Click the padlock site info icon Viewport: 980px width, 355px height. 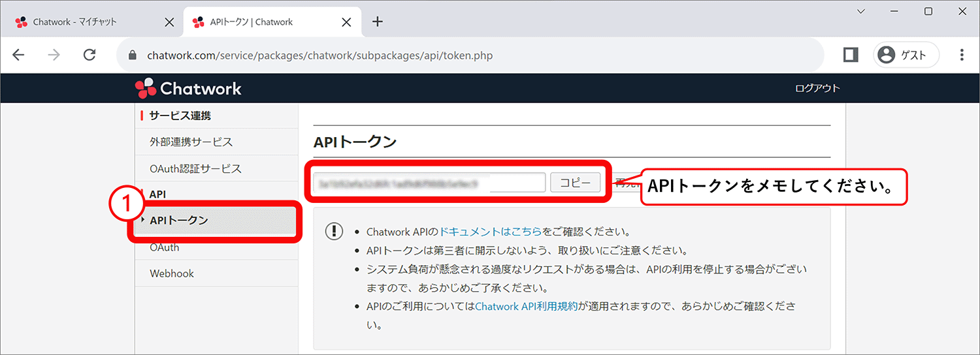tap(133, 55)
